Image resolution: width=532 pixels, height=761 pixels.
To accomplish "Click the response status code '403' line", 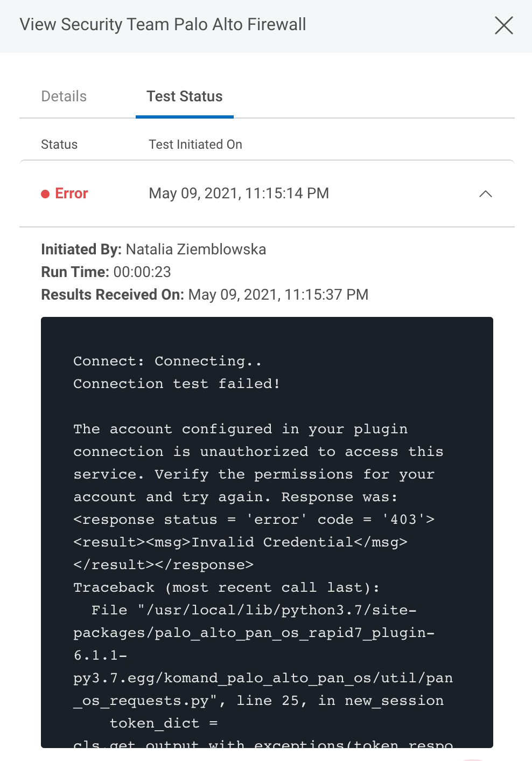I will point(254,520).
